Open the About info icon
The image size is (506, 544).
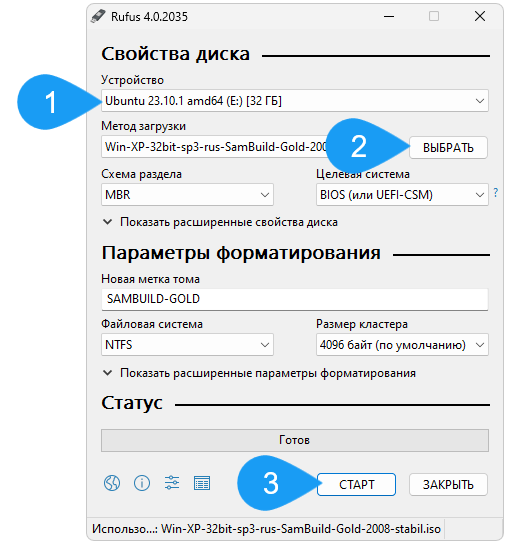click(142, 483)
